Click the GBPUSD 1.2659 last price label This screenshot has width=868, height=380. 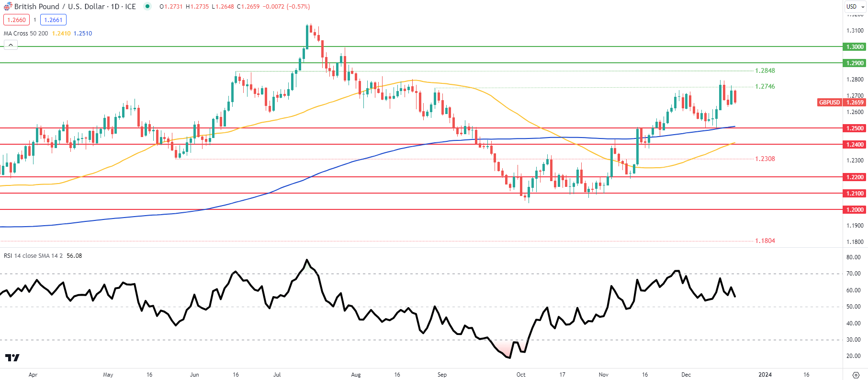842,103
